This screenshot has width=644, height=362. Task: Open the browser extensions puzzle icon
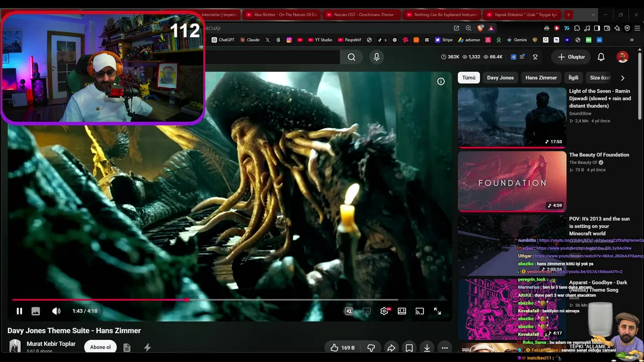pyautogui.click(x=577, y=28)
